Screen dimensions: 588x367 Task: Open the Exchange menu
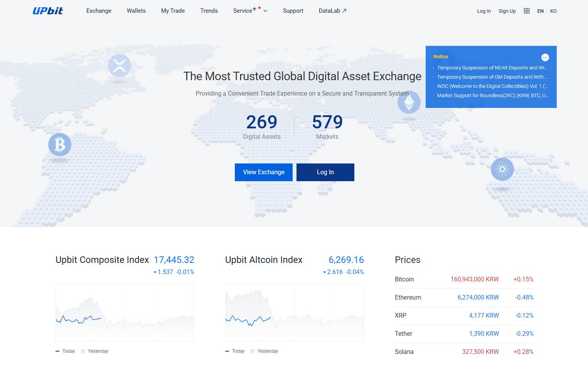[99, 11]
